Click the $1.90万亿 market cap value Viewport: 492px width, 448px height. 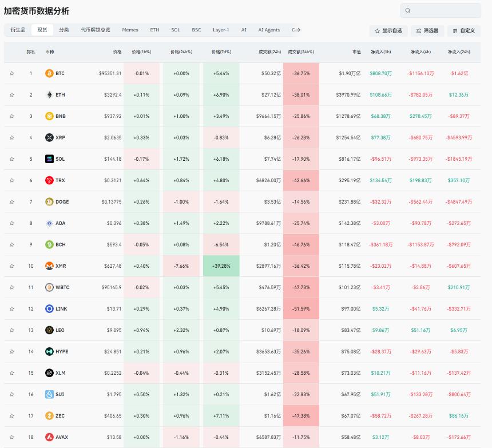tap(350, 73)
